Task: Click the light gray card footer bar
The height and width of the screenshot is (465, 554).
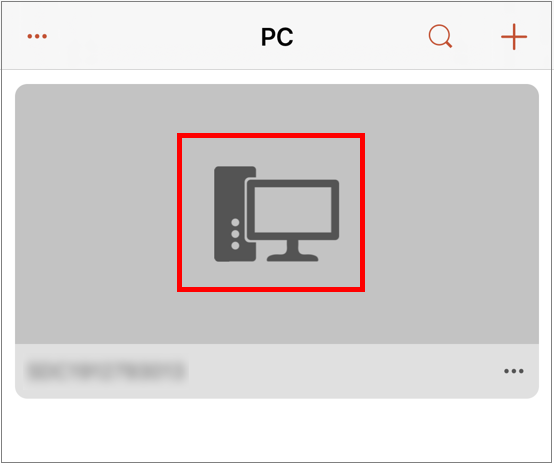Action: point(277,371)
